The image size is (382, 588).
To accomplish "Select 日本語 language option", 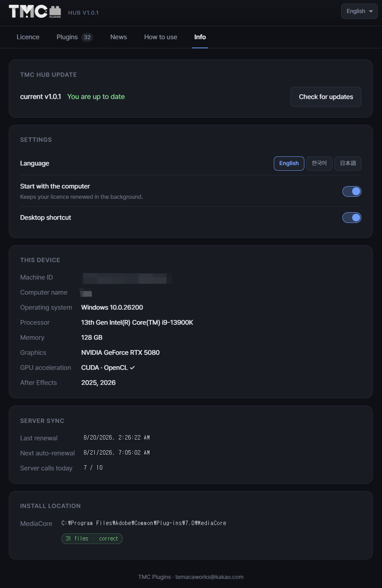I will click(348, 163).
